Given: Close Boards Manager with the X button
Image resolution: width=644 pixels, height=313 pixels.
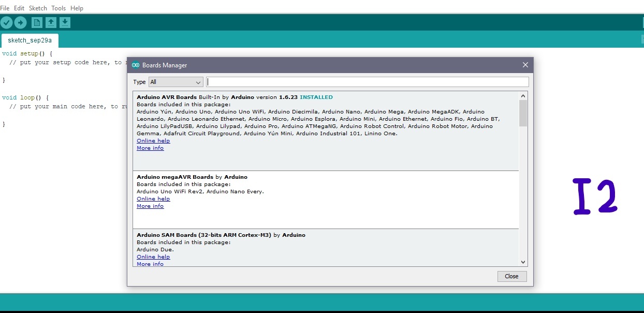Looking at the screenshot, I should 525,65.
